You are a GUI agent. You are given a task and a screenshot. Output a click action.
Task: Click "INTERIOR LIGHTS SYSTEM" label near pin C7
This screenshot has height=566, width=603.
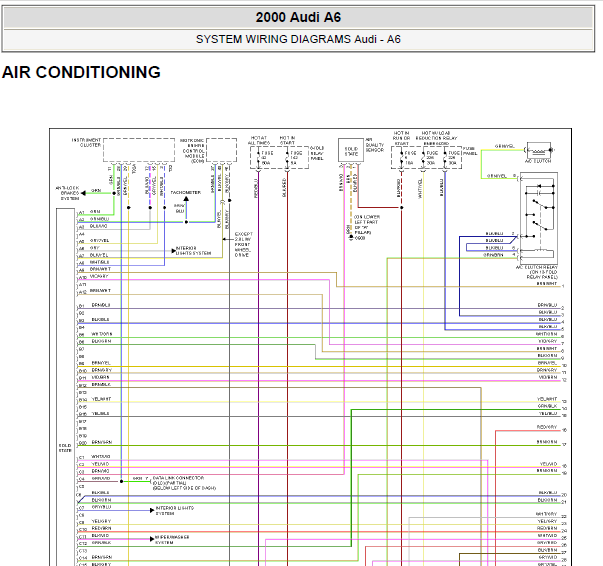point(174,511)
